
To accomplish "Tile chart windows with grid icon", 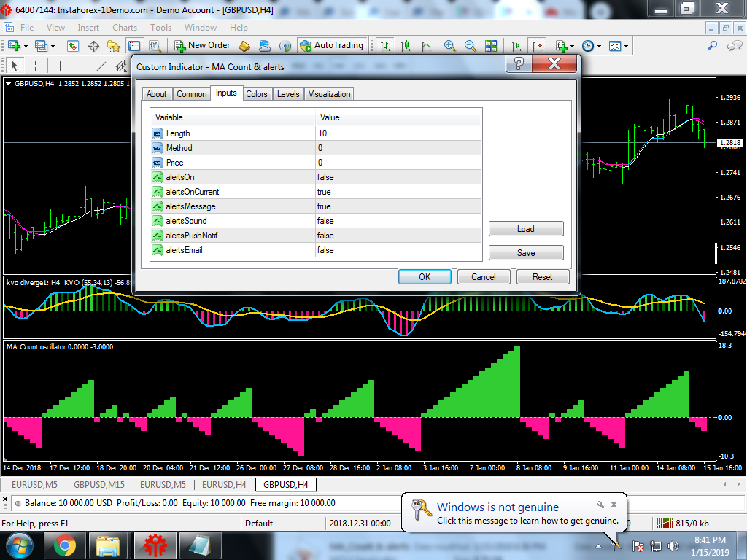I will [x=491, y=46].
